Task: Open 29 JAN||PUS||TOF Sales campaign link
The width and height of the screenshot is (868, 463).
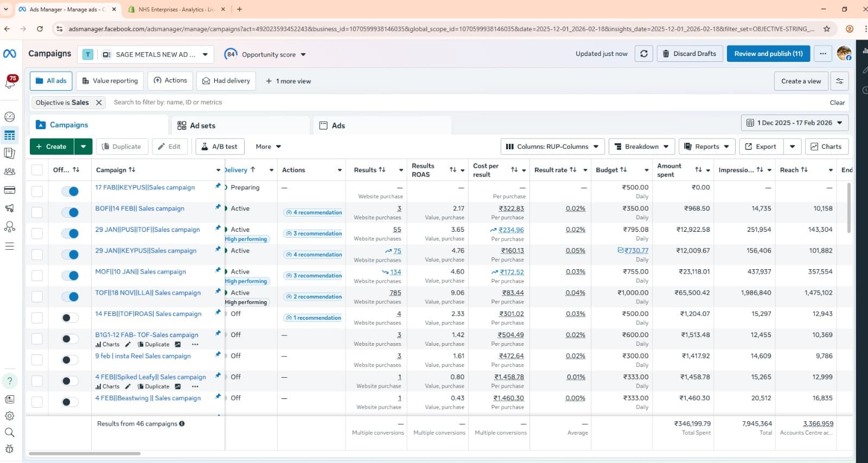Action: (148, 230)
